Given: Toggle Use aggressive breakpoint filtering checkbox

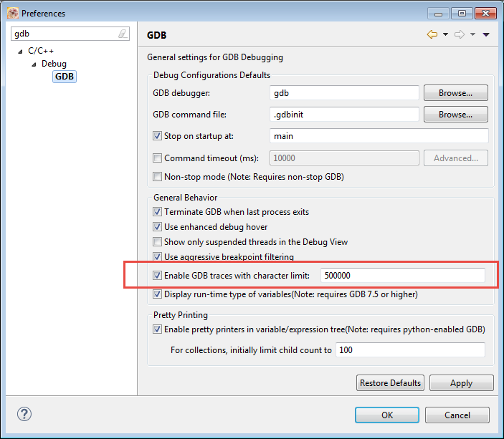Looking at the screenshot, I should click(157, 256).
